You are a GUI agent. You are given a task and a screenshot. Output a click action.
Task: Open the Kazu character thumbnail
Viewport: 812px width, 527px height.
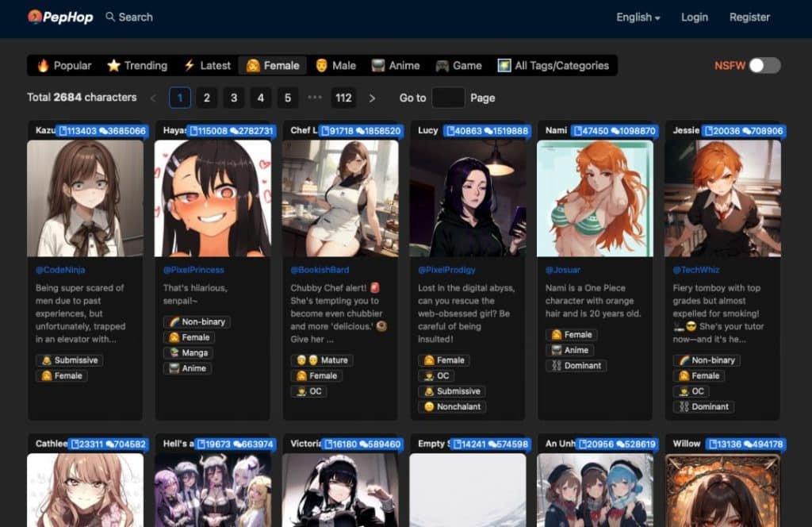click(85, 198)
